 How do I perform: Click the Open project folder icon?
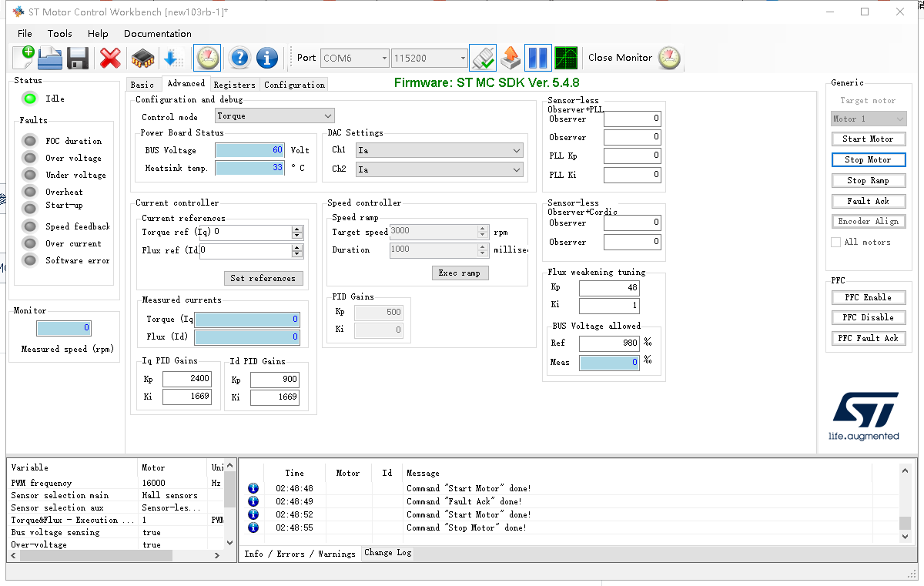(50, 58)
